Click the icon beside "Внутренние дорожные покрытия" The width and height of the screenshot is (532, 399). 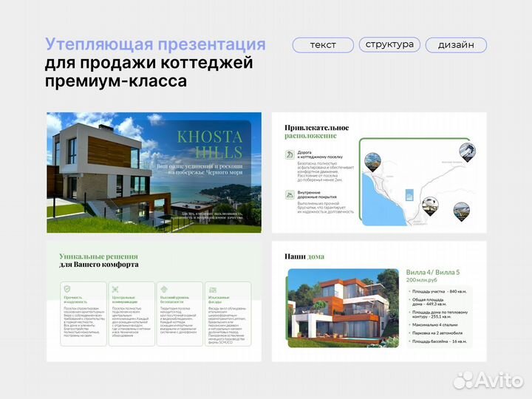click(x=290, y=195)
